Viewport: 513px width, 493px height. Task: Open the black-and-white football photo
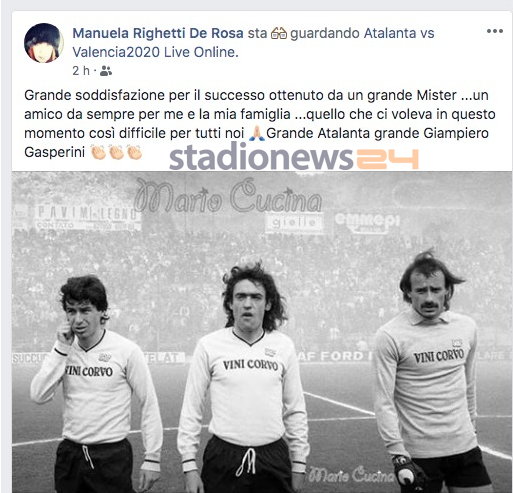click(262, 332)
